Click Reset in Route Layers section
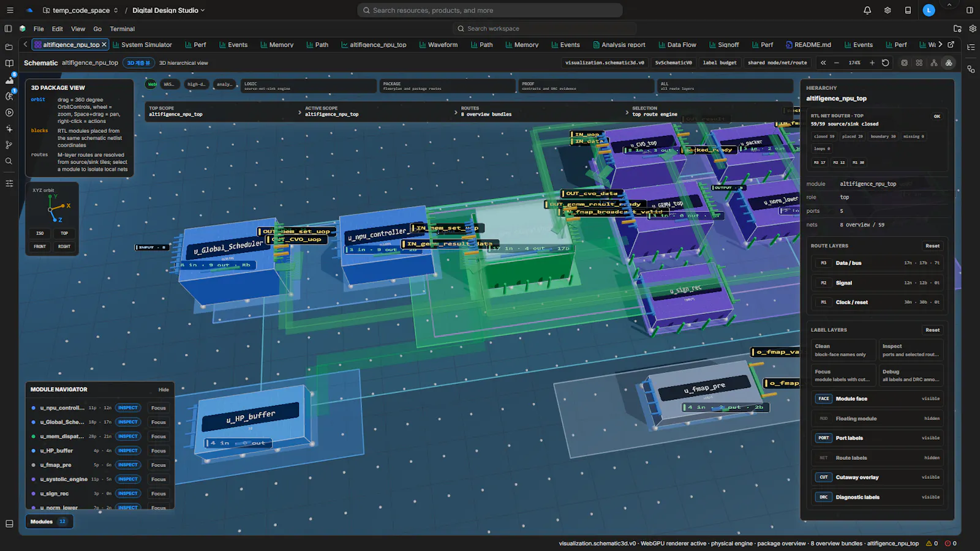Viewport: 980px width, 551px height. click(x=932, y=246)
